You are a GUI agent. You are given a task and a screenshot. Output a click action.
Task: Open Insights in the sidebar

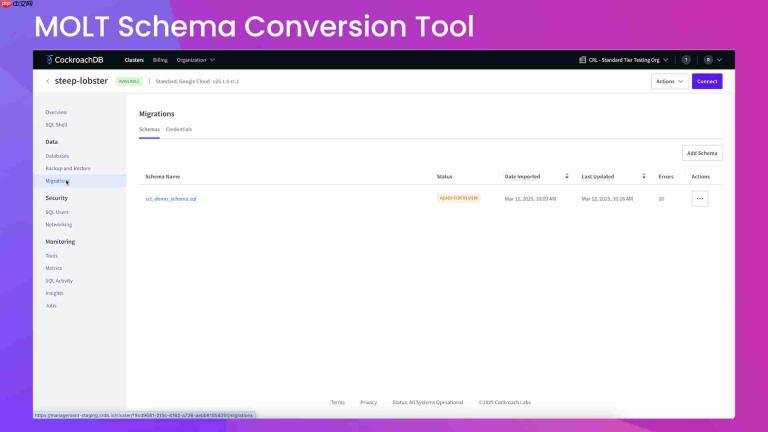[x=54, y=293]
